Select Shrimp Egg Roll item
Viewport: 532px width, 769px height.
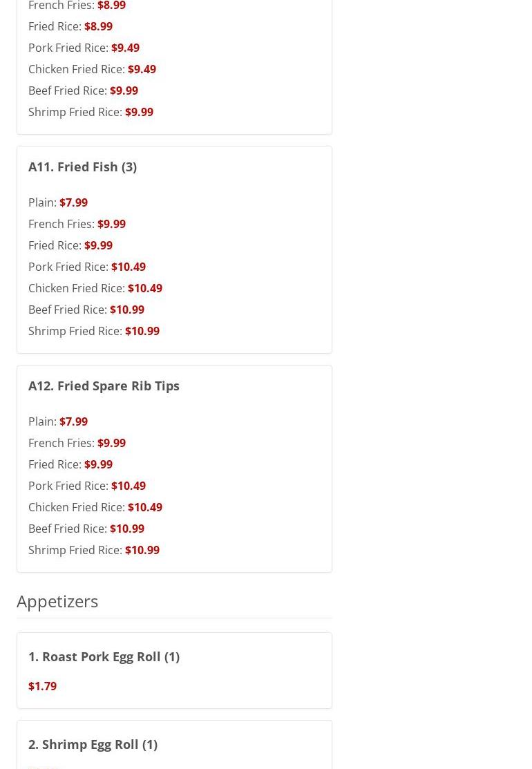(93, 745)
